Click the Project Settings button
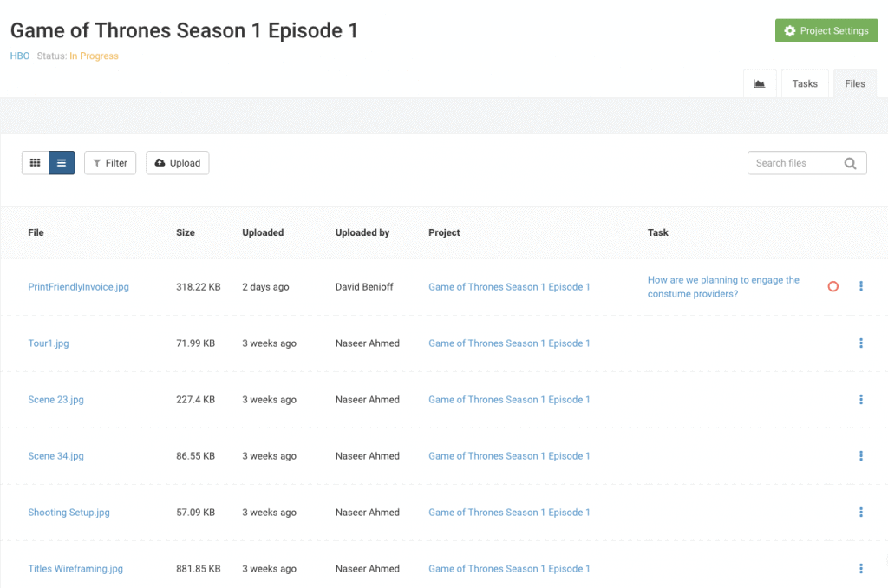The height and width of the screenshot is (588, 888). point(826,31)
